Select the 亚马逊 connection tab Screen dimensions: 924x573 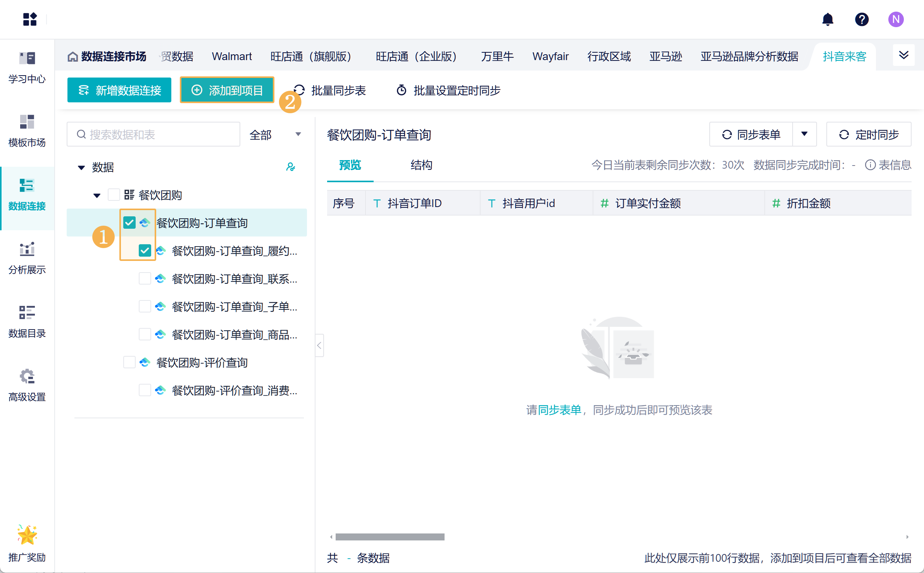click(665, 57)
